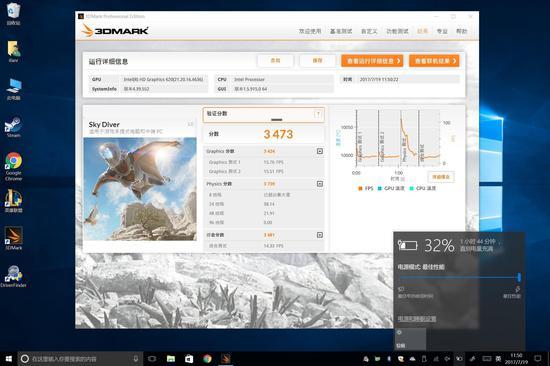Open the Recycle Bin desktop icon
Image resolution: width=550 pixels, height=366 pixels.
(13, 13)
